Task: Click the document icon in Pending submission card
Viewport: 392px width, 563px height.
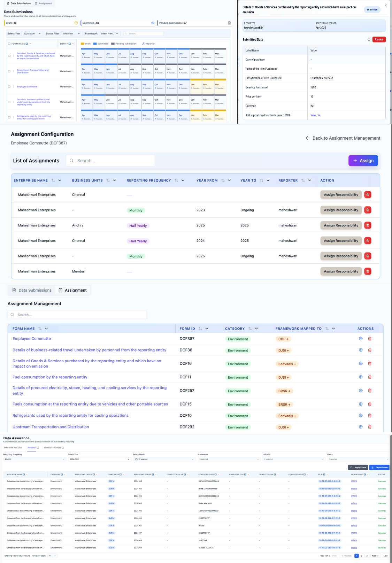Action: click(x=229, y=23)
